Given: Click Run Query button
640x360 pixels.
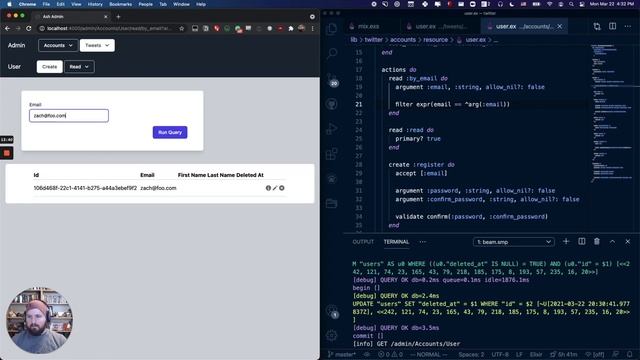Looking at the screenshot, I should (x=170, y=132).
